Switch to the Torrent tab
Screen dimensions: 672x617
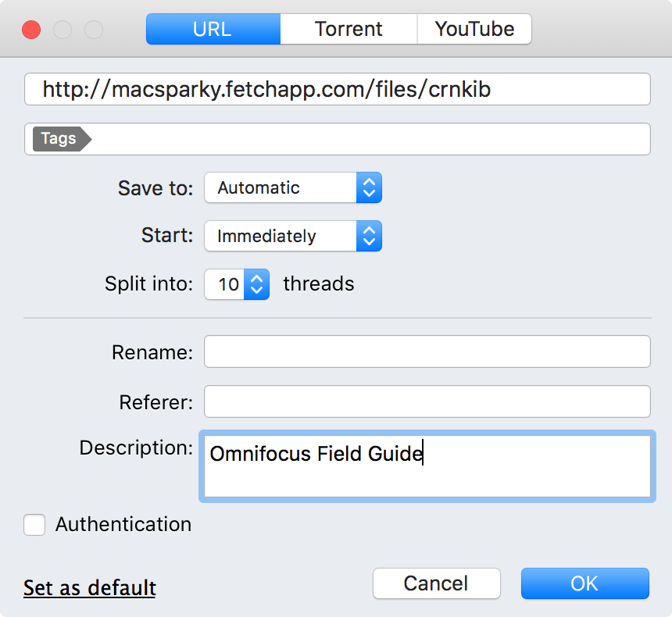click(349, 29)
